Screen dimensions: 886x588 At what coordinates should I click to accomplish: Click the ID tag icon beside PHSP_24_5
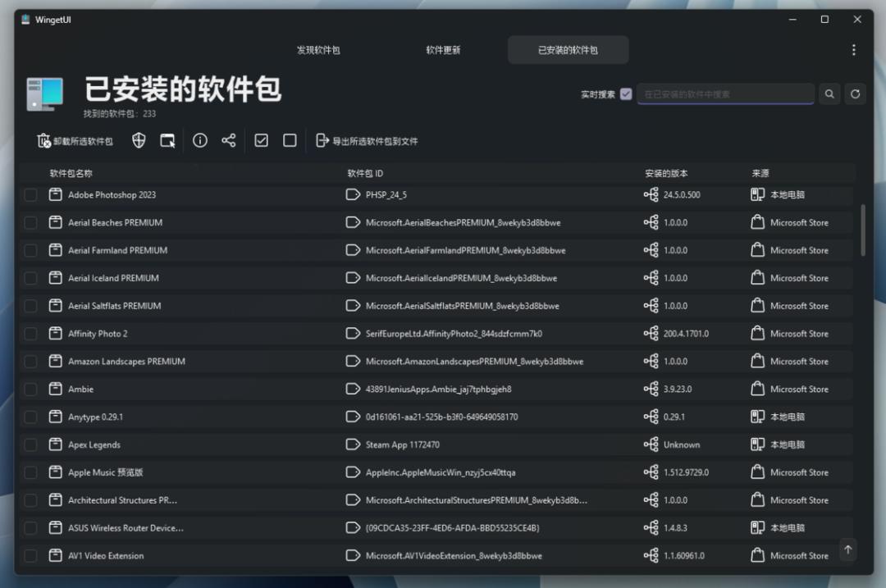pyautogui.click(x=353, y=195)
